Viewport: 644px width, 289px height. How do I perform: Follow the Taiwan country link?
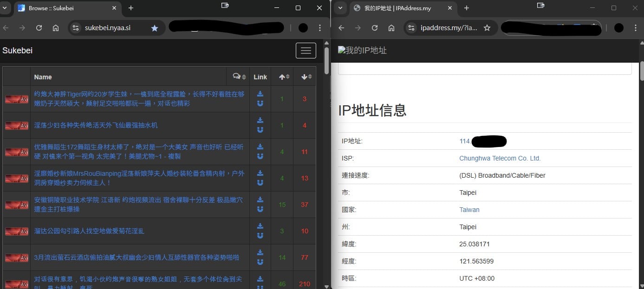pos(469,210)
